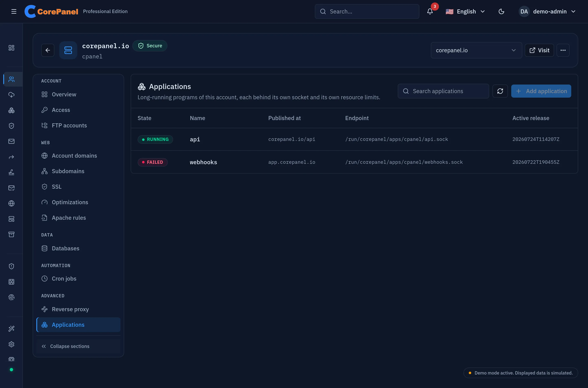Click the firewall grid rail icon

coord(11,282)
